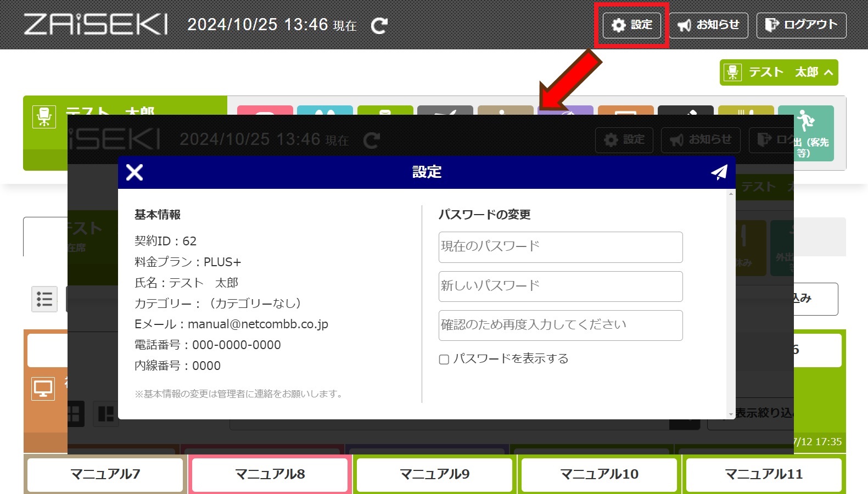
Task: Click the chair icon in the user dropdown
Action: click(733, 72)
